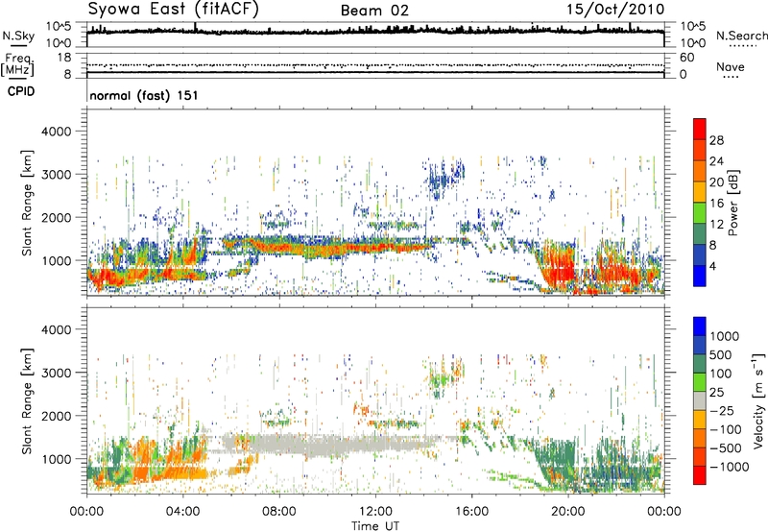
Task: Click the red bottom of the Velocity colorbar
Action: click(700, 475)
